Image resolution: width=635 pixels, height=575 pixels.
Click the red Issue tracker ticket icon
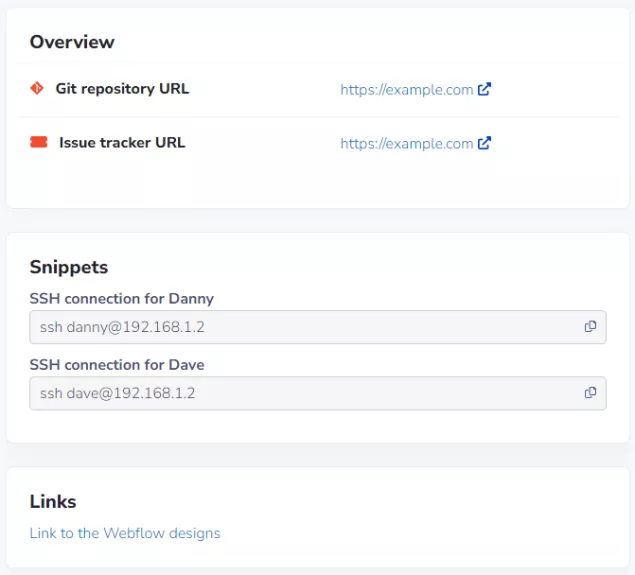[x=38, y=142]
